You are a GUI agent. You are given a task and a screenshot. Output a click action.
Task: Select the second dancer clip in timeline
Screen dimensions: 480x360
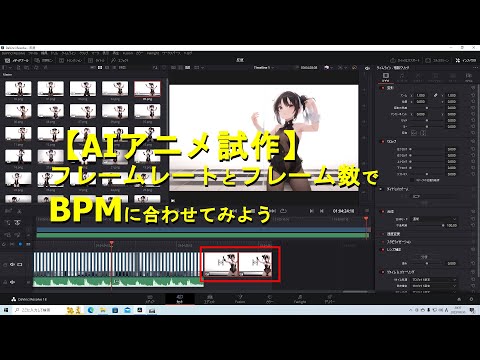click(256, 264)
